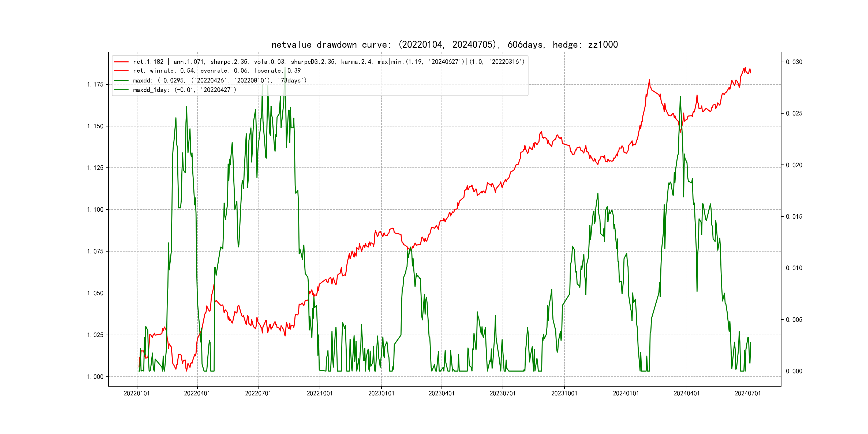Screen dimensions: 868x434
Task: Click the red line swatch for the net:1.182 legend entry
Action: (x=121, y=62)
